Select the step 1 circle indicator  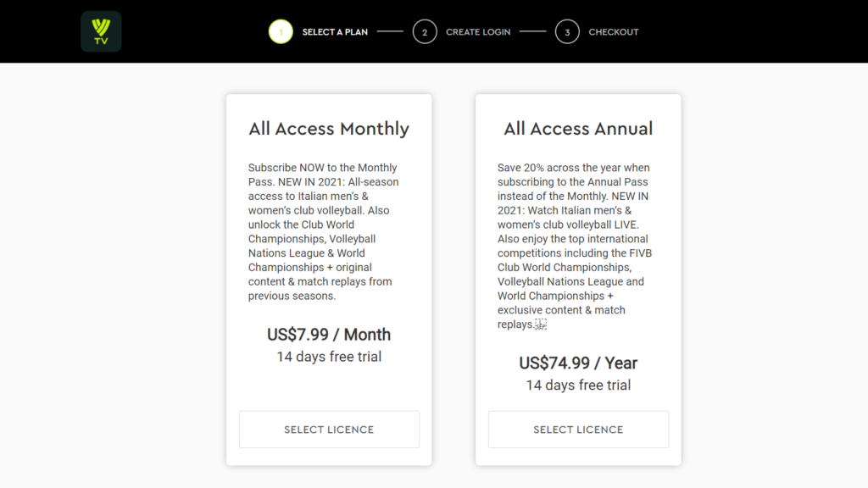(x=281, y=31)
